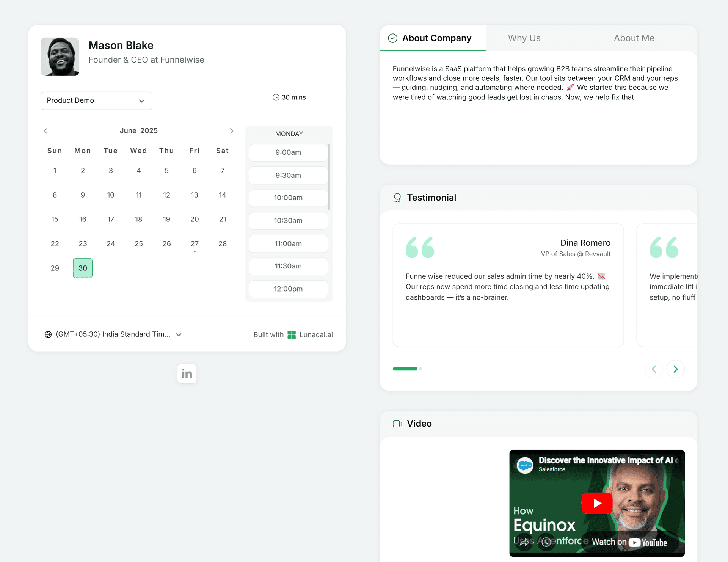Image resolution: width=728 pixels, height=562 pixels.
Task: Click the time slots list scrollbar
Action: pos(329,177)
